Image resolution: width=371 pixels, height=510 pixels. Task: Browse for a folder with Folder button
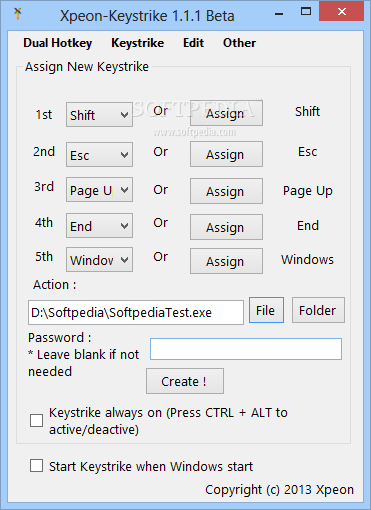point(318,310)
